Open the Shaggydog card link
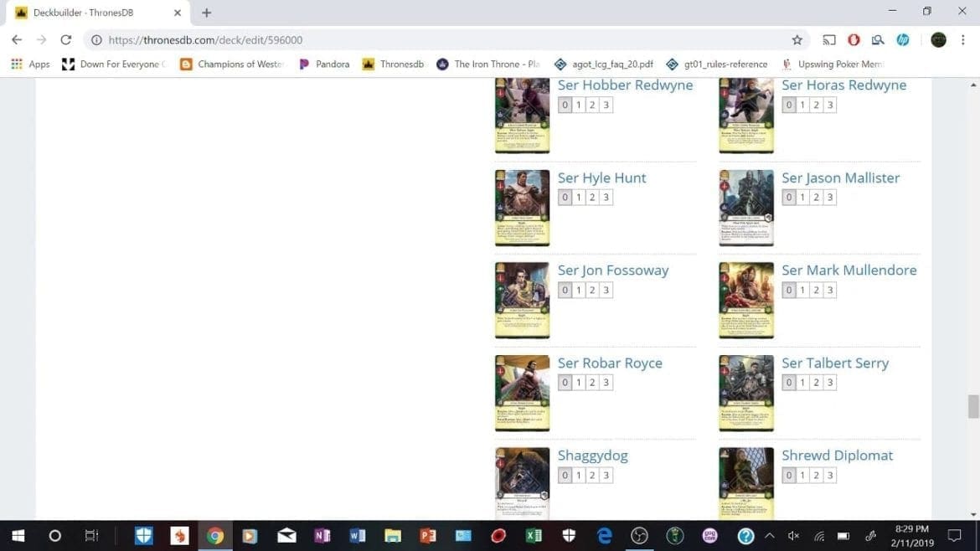Screen dimensions: 980x551 click(592, 456)
